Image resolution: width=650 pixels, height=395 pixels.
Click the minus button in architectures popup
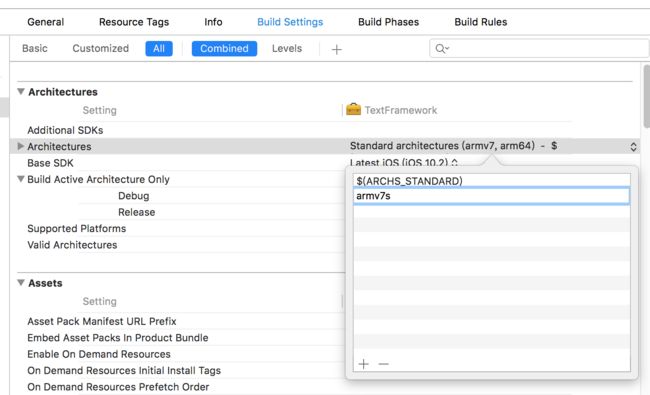tap(384, 364)
